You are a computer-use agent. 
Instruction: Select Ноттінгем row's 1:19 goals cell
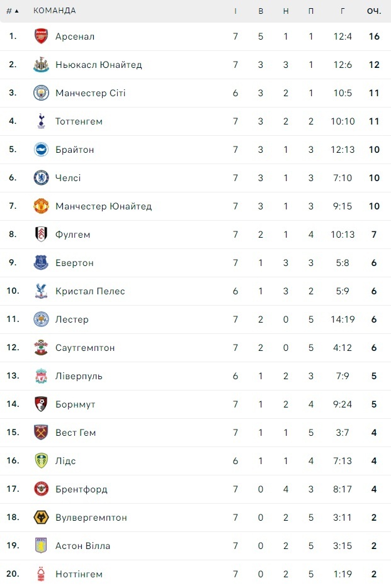(x=343, y=574)
